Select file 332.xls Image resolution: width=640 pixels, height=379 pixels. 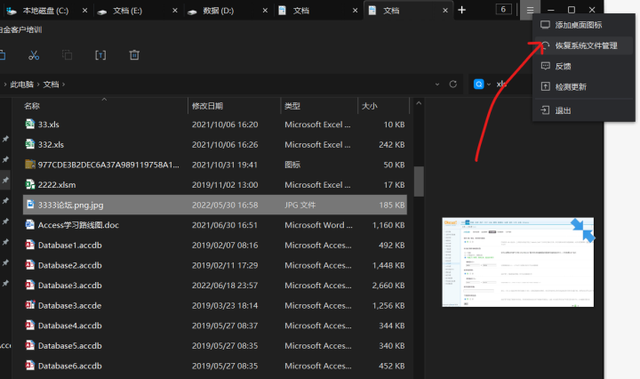pos(215,144)
